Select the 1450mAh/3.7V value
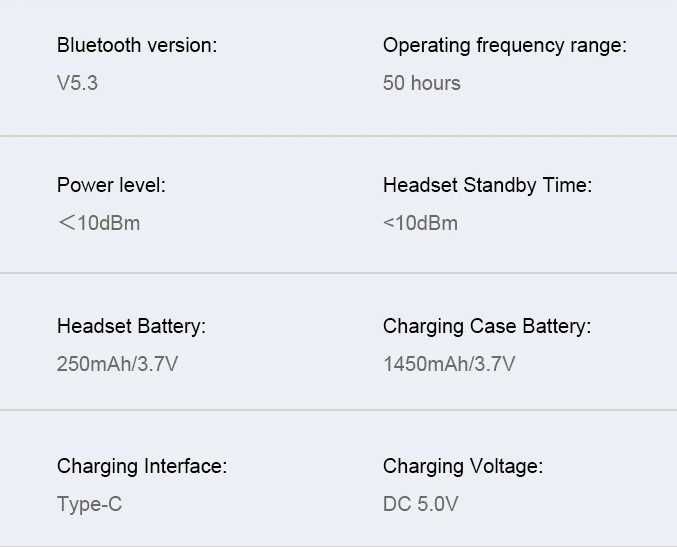The width and height of the screenshot is (677, 547). click(x=449, y=364)
